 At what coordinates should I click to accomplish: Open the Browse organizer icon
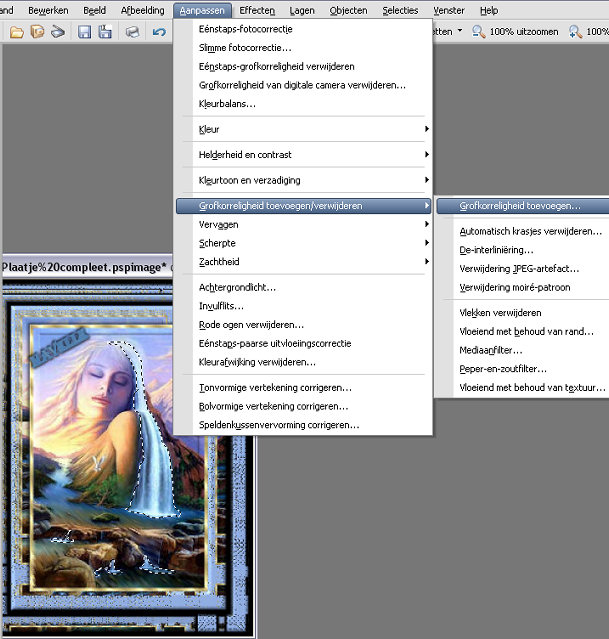pos(38,32)
